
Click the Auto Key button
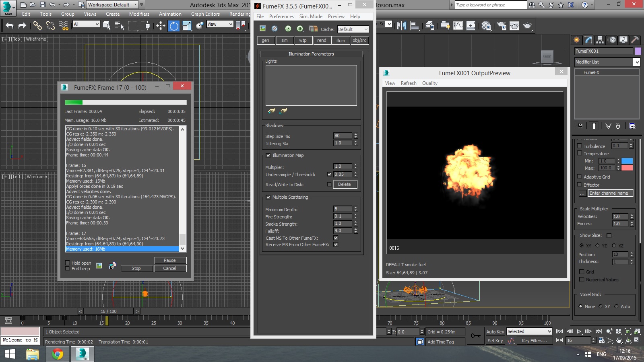pyautogui.click(x=495, y=332)
